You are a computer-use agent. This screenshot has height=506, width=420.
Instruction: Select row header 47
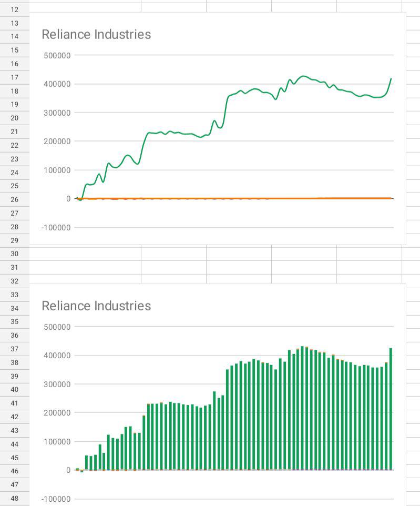click(x=15, y=484)
